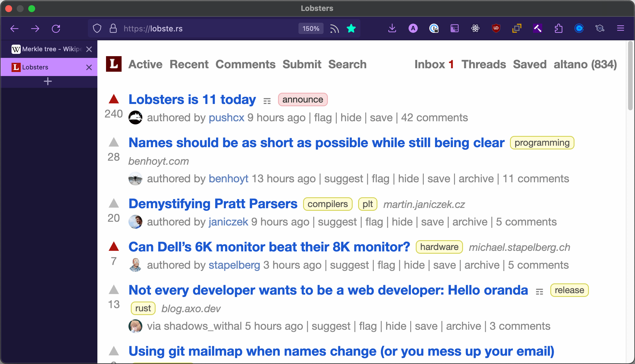The image size is (635, 364).
Task: Click the 150% zoom level indicator
Action: click(311, 29)
